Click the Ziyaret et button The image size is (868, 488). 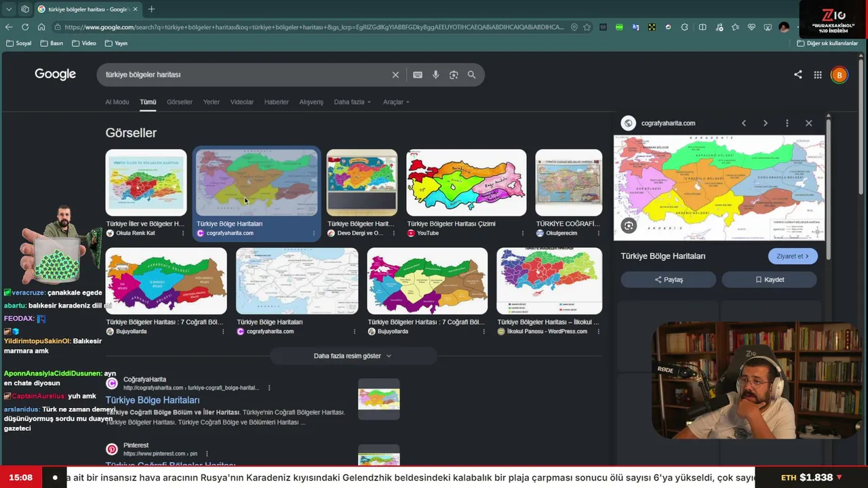coord(793,256)
